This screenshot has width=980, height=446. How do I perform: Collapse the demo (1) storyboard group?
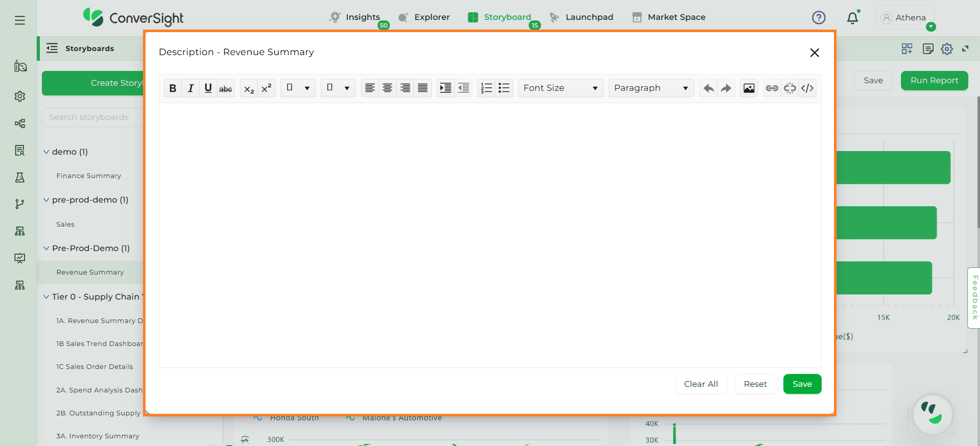46,152
